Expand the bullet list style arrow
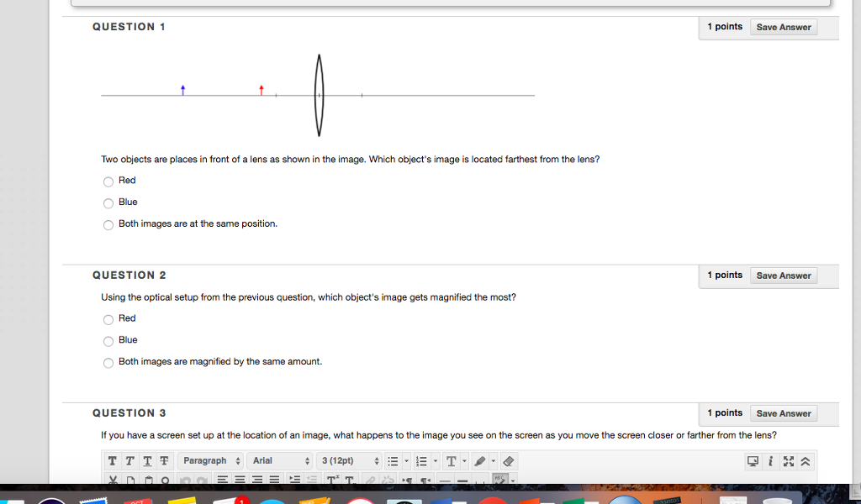This screenshot has width=861, height=504. coord(406,460)
